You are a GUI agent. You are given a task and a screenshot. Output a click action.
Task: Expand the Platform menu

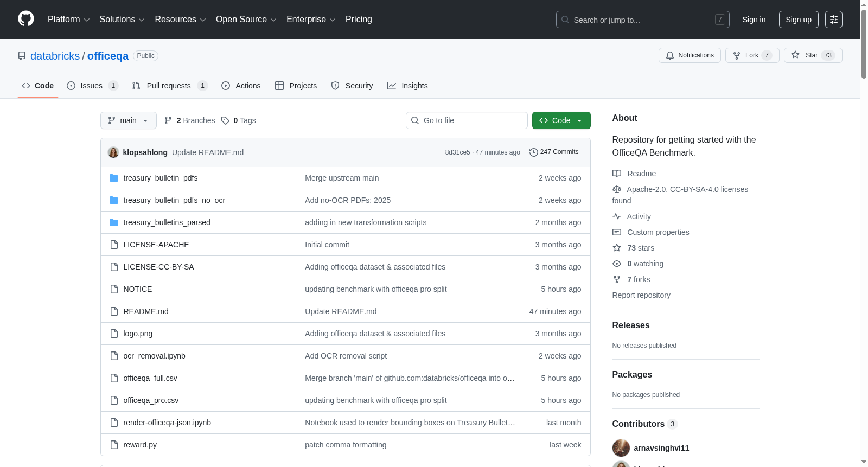pos(69,20)
